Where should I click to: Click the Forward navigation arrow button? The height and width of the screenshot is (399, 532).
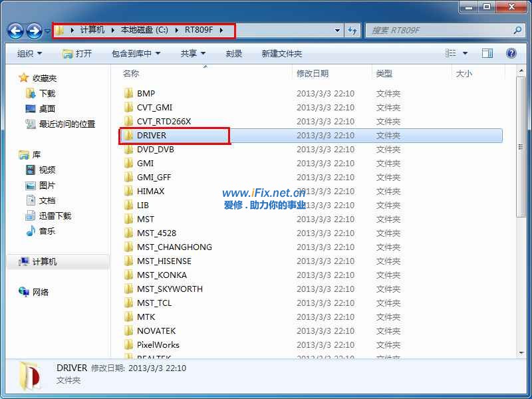[x=34, y=31]
